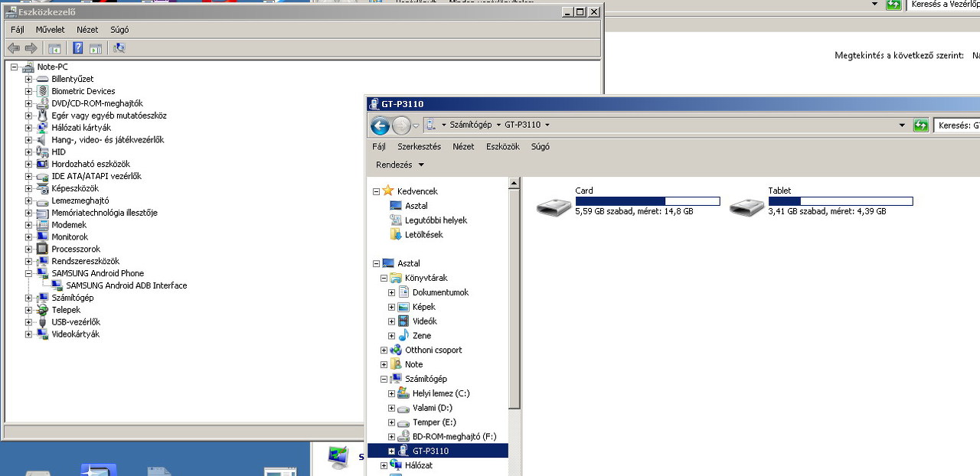This screenshot has width=980, height=476.
Task: Open Nézet menu in Device Manager
Action: pos(87,30)
